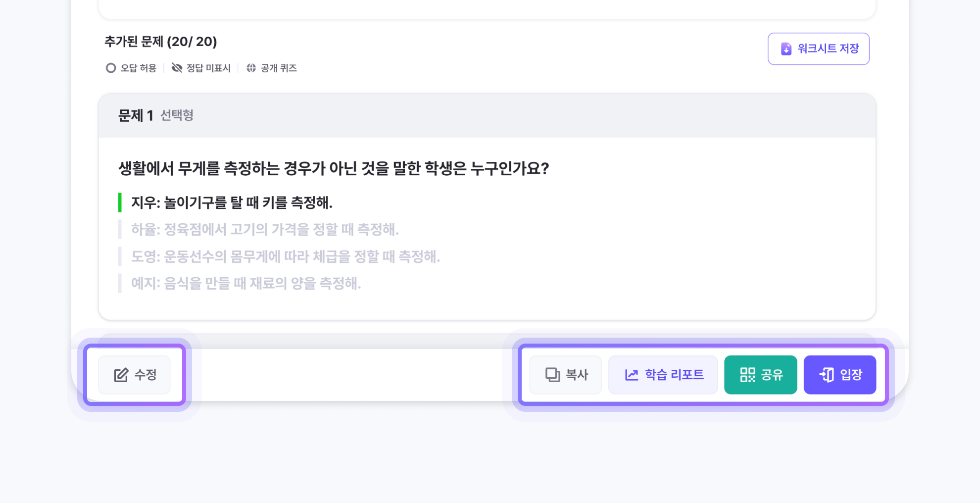Pick the answer option starting with 예지
Viewport: 980px width, 503px height.
click(x=246, y=284)
